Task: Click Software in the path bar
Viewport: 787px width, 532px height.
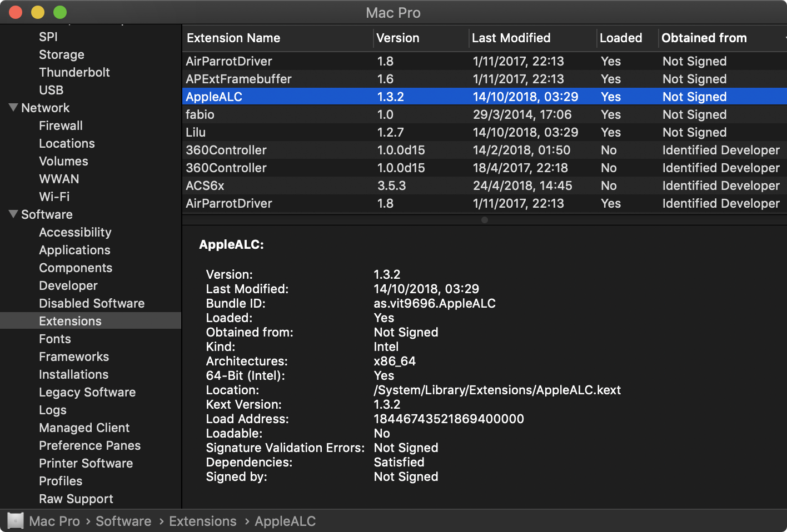Action: (x=123, y=521)
